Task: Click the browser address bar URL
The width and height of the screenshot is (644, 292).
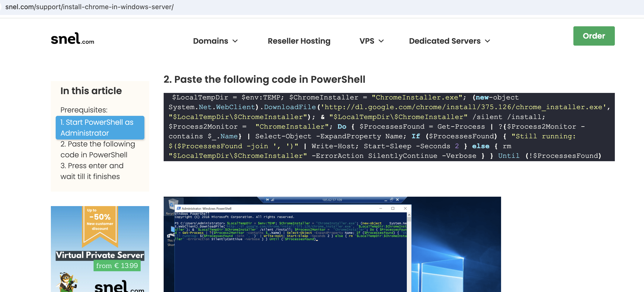Action: (x=89, y=7)
